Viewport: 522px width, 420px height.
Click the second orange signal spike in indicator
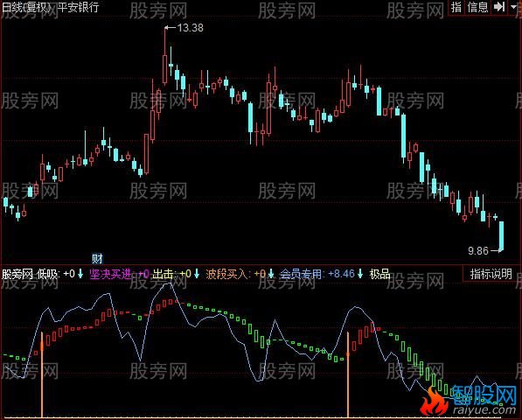point(348,374)
